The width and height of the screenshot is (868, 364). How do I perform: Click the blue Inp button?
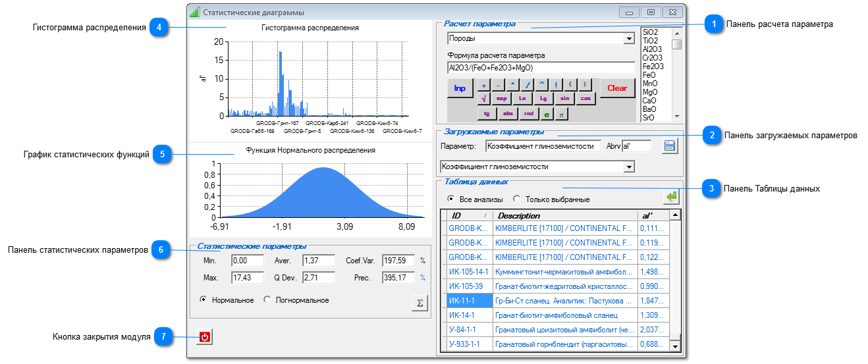(460, 88)
